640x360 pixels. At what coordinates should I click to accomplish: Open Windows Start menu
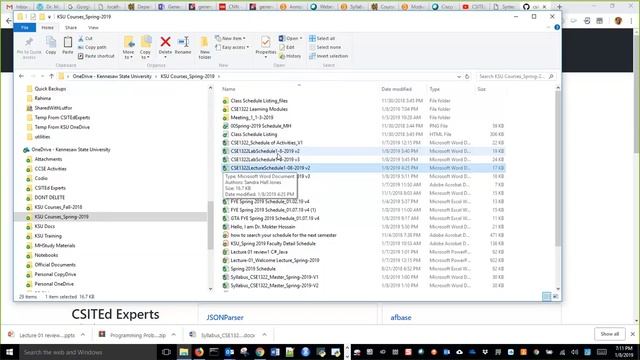[9, 352]
